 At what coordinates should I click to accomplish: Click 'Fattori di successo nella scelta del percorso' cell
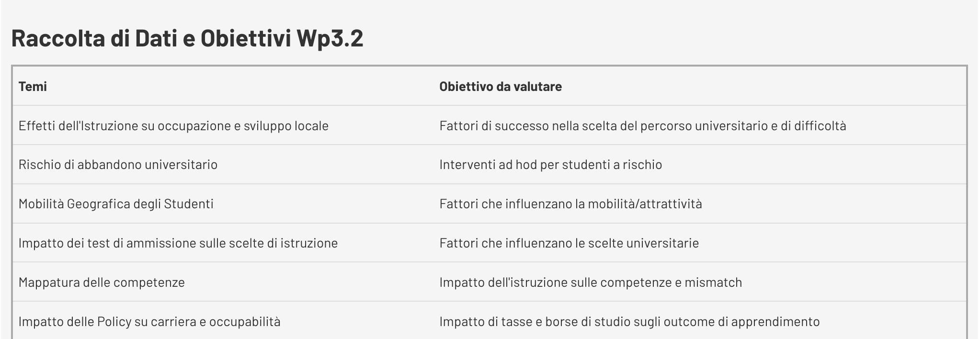click(642, 126)
